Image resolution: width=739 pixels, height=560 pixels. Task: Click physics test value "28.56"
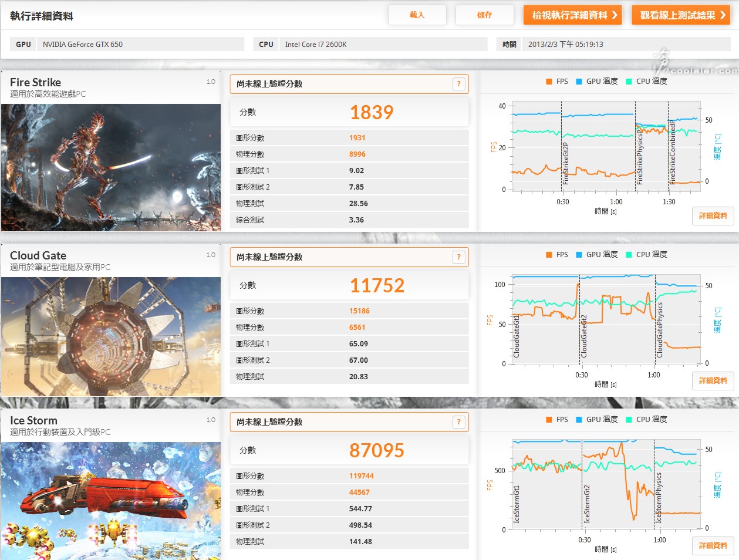point(359,204)
